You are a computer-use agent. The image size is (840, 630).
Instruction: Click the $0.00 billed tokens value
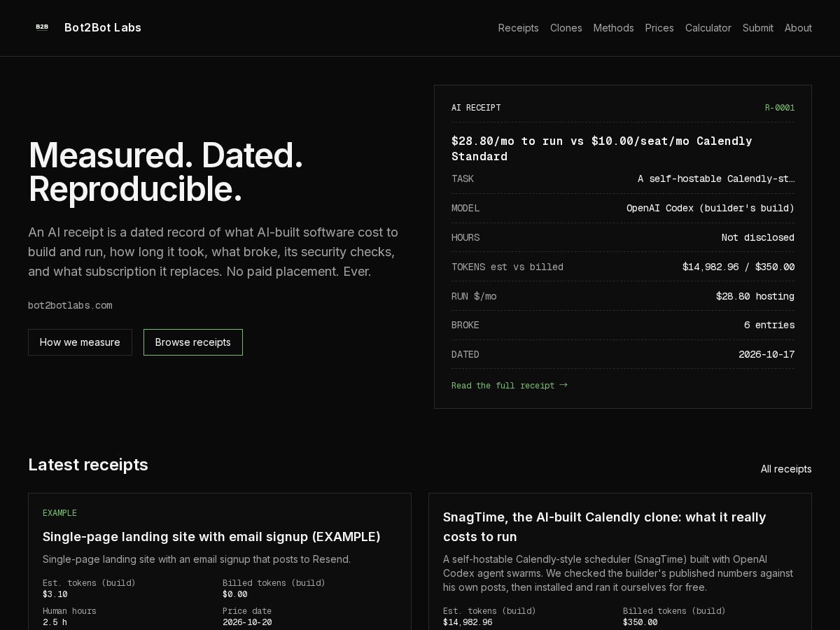(x=235, y=594)
